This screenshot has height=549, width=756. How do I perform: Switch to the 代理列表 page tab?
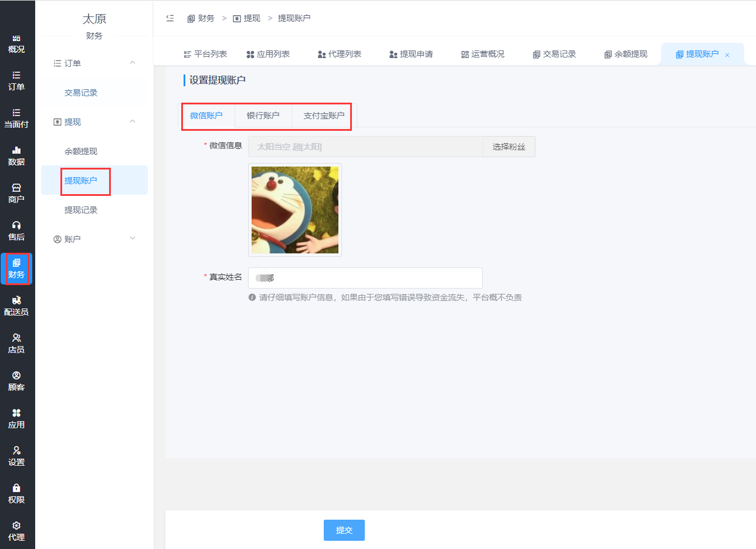click(340, 54)
